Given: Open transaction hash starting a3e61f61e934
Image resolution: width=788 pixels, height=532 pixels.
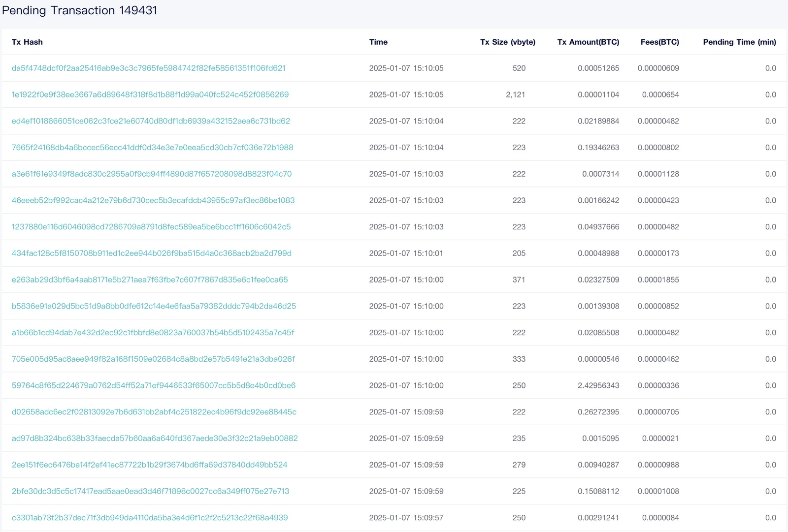Looking at the screenshot, I should pos(152,174).
